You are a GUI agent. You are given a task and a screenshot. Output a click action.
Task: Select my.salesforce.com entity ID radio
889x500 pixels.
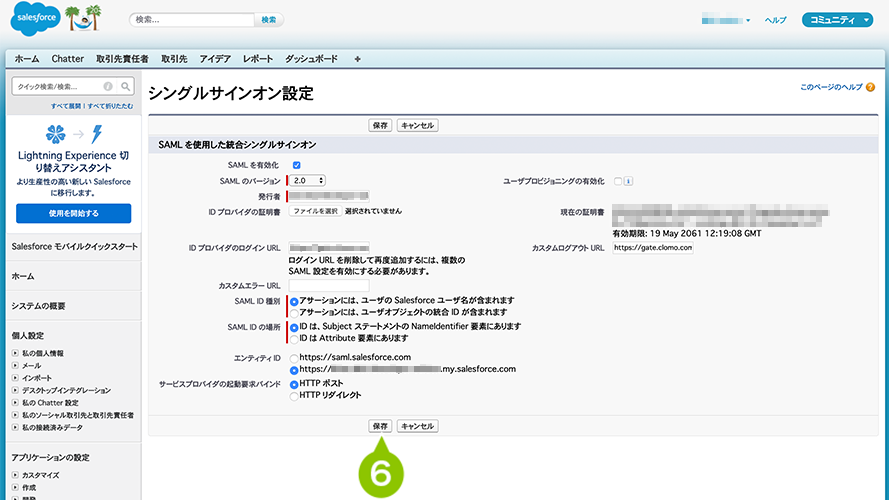[294, 370]
